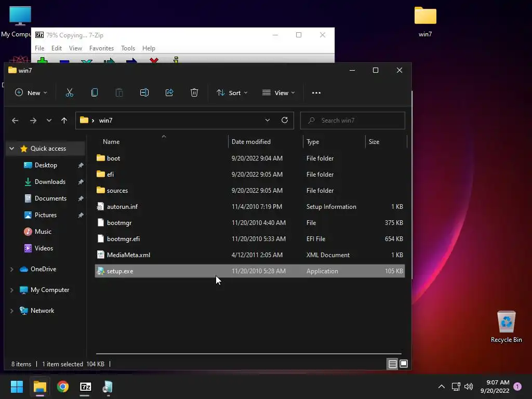The image size is (532, 399).
Task: Open the notification badge in the tray
Action: [x=517, y=386]
